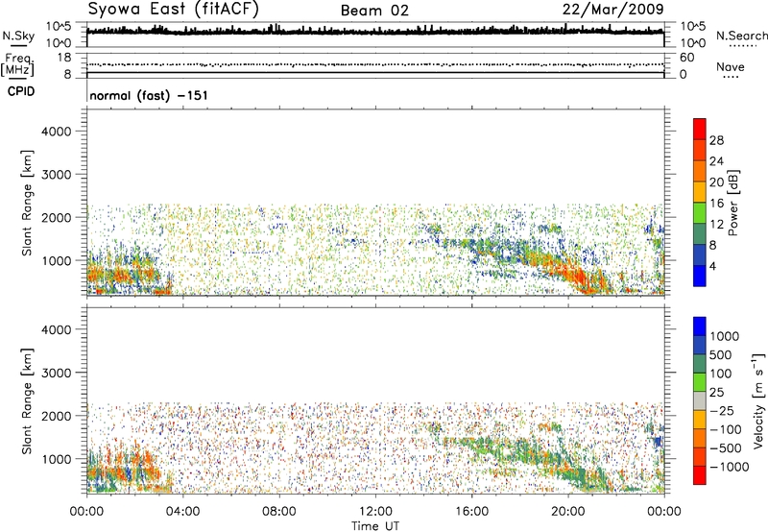Click the "-500" velocity colorbar label
Viewport: 768px width, 532px height.
[726, 448]
